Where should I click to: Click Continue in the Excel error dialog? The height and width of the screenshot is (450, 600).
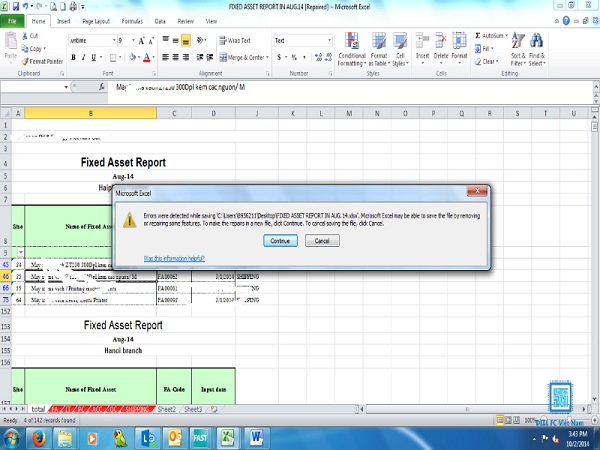280,241
